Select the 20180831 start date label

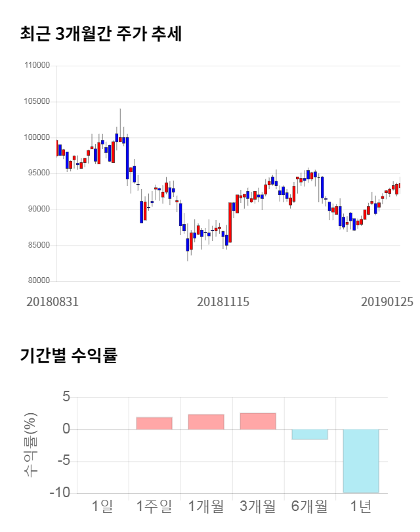tap(52, 301)
